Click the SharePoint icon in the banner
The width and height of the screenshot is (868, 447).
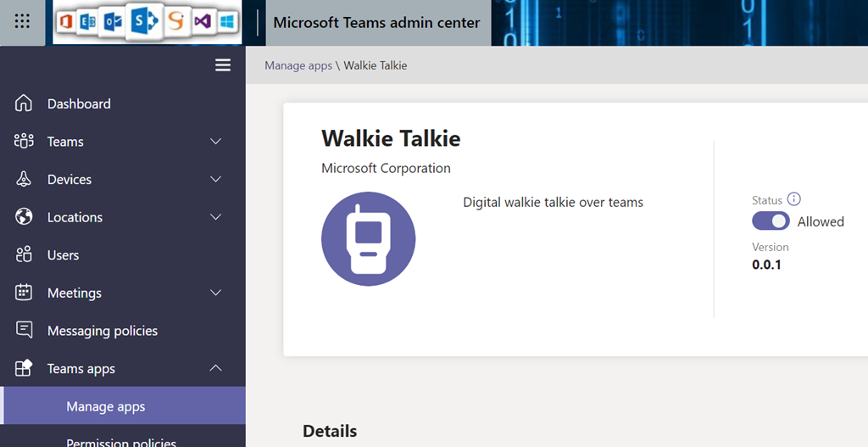pos(142,23)
